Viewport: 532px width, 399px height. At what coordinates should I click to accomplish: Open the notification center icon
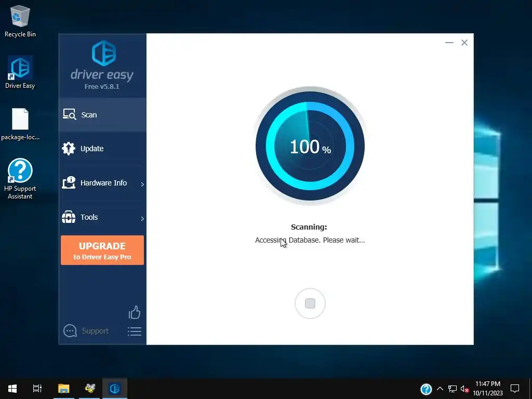point(515,389)
